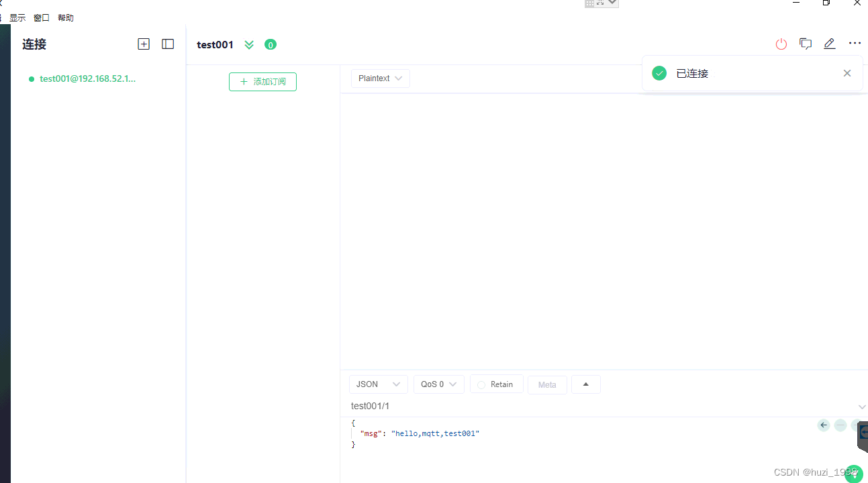Open the JSON payload type dropdown
This screenshot has height=483, width=868.
tap(379, 384)
